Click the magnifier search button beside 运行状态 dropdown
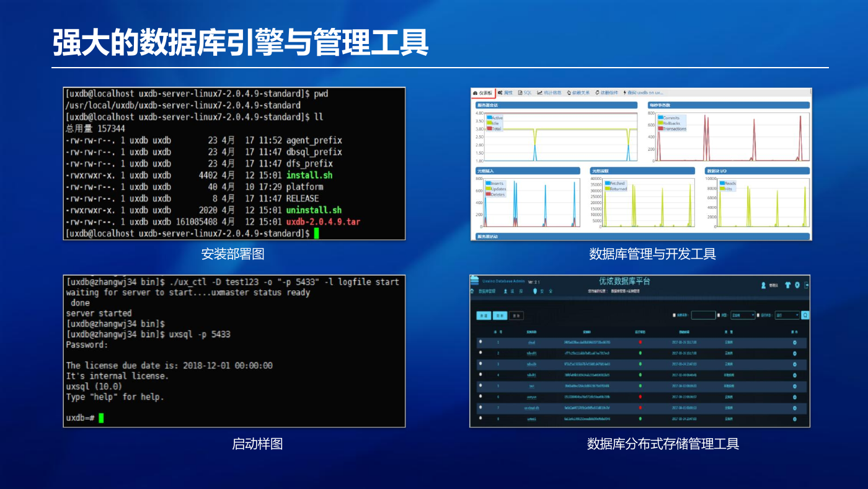Viewport: 868px width, 489px height. [805, 315]
